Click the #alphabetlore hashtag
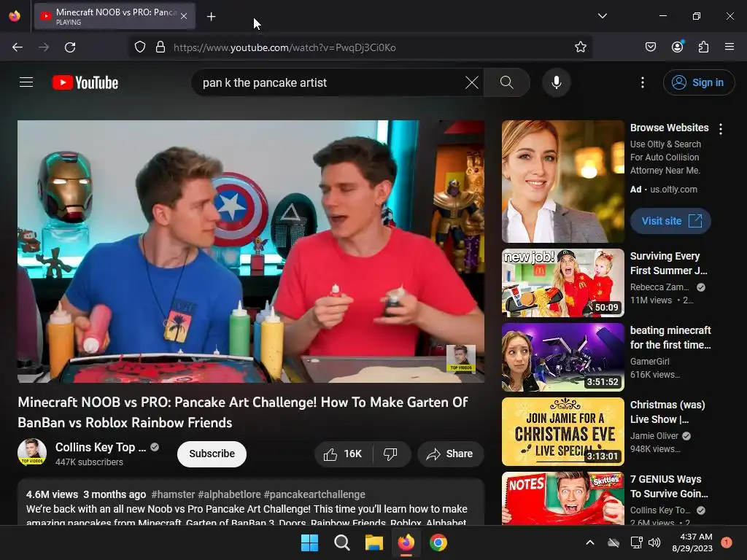Viewport: 747px width, 560px height. [x=229, y=494]
